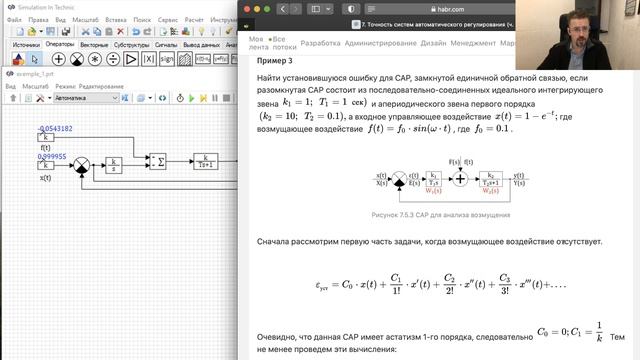Select the Σ summator block
The height and width of the screenshot is (360, 640).
click(x=158, y=162)
